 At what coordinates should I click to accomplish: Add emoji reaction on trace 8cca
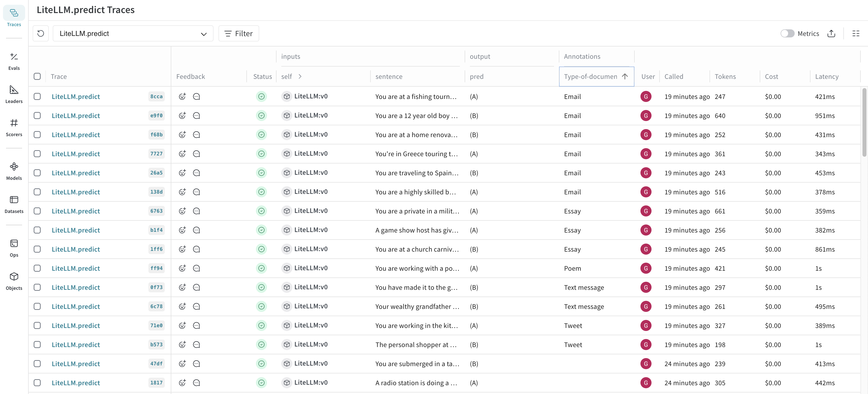coord(182,96)
